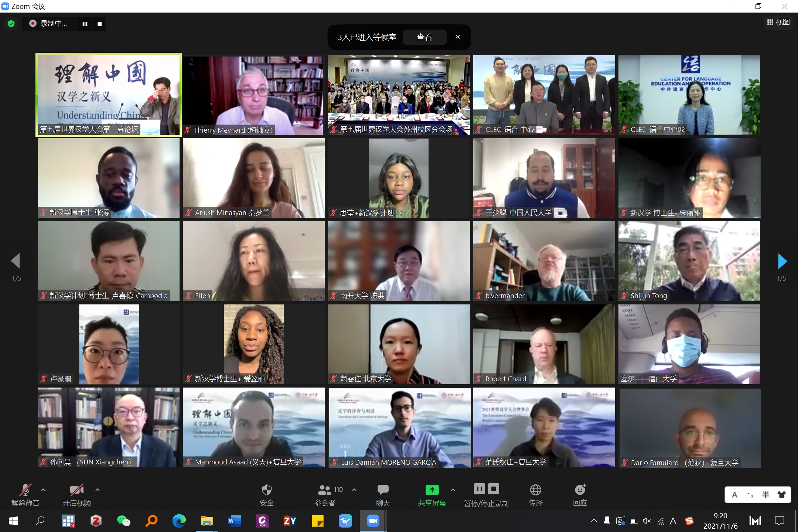Open the Interpretation globe icon
This screenshot has width=798, height=532.
[535, 490]
